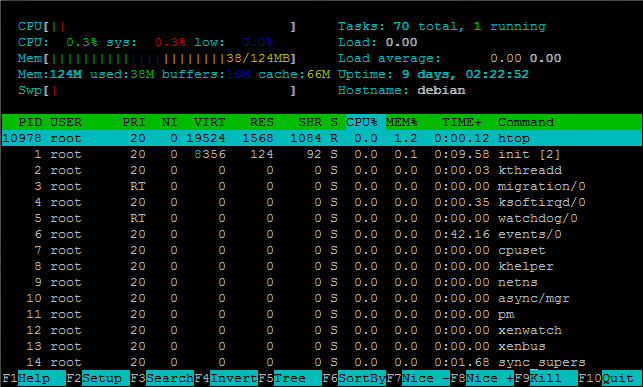
Task: Click the Hostname debian text
Action: tap(402, 90)
